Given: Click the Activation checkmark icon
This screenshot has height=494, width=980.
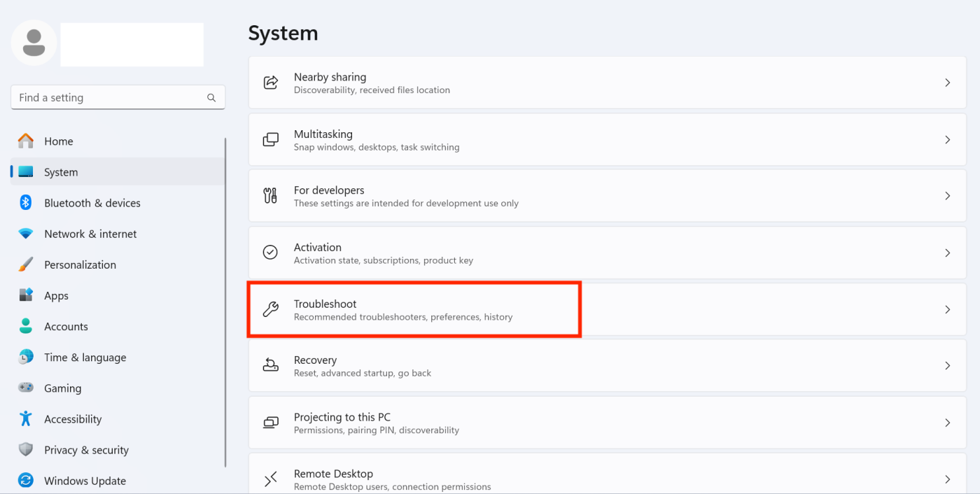Looking at the screenshot, I should (x=271, y=252).
